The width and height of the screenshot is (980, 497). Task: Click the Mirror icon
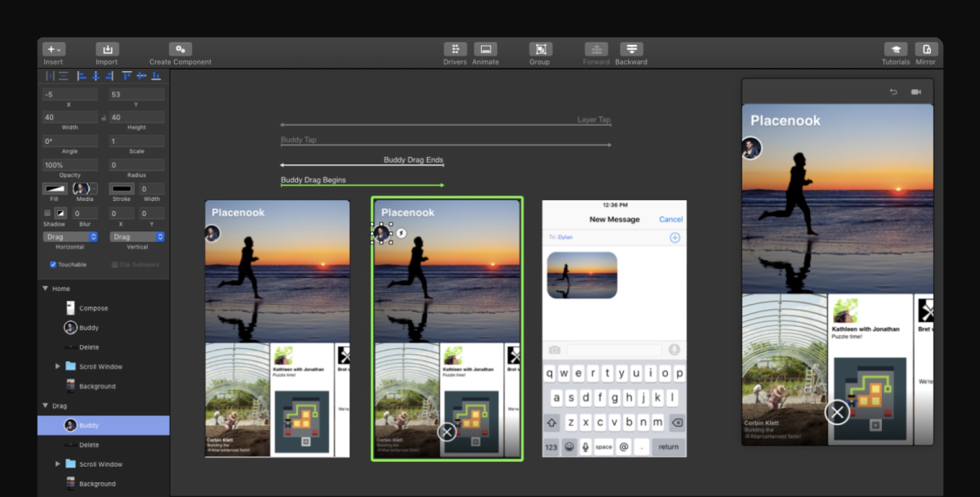(926, 49)
